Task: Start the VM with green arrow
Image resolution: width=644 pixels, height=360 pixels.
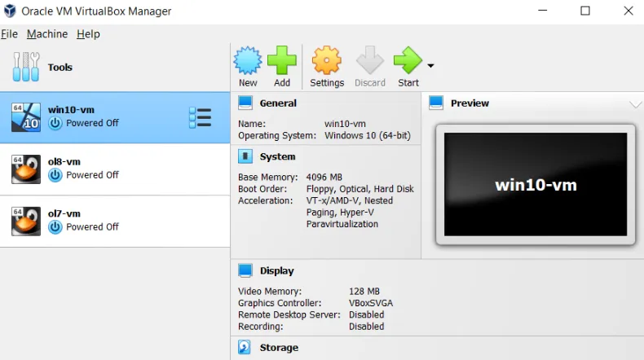Action: coord(408,60)
